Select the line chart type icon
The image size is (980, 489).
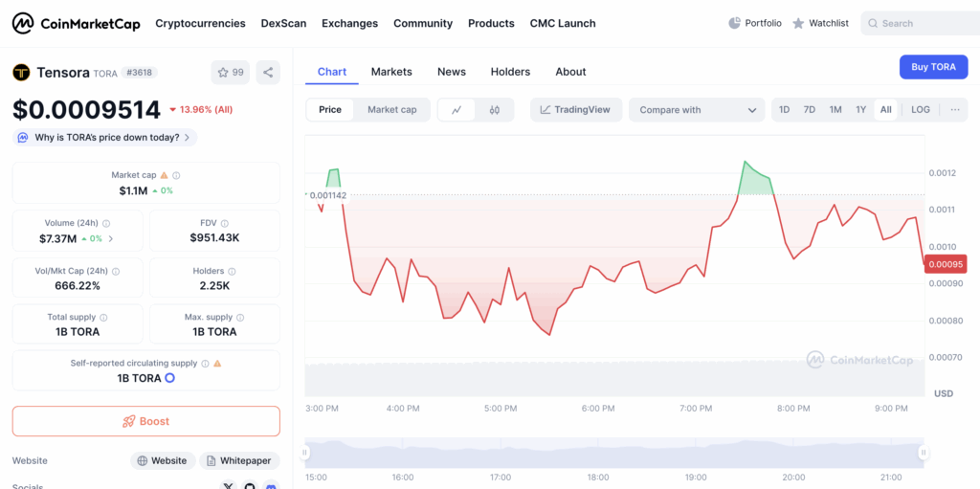(457, 110)
